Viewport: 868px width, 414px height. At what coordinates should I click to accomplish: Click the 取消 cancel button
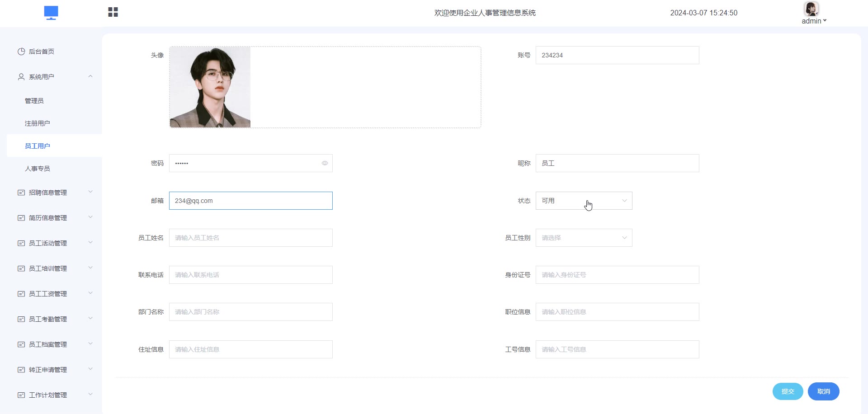pyautogui.click(x=823, y=391)
